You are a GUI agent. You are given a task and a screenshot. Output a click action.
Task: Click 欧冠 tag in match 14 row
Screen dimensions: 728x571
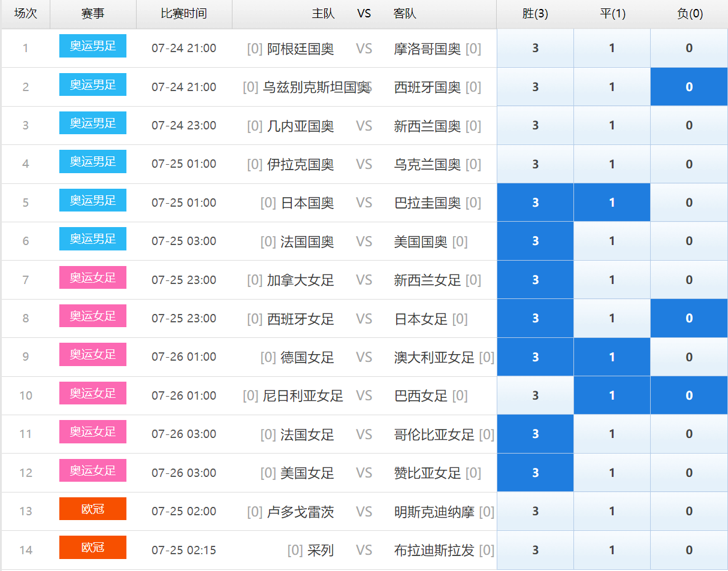pos(93,547)
